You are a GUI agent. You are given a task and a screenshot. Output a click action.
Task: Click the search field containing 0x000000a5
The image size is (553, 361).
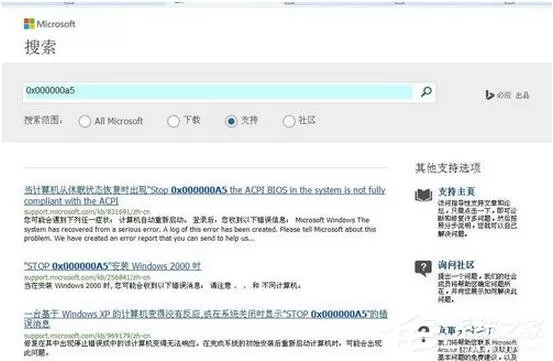click(218, 92)
